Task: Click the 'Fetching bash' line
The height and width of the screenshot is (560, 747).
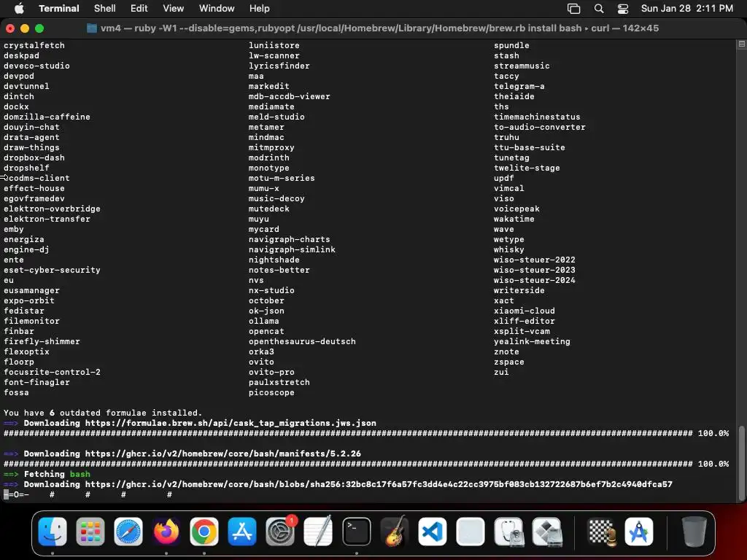Action: [47, 474]
